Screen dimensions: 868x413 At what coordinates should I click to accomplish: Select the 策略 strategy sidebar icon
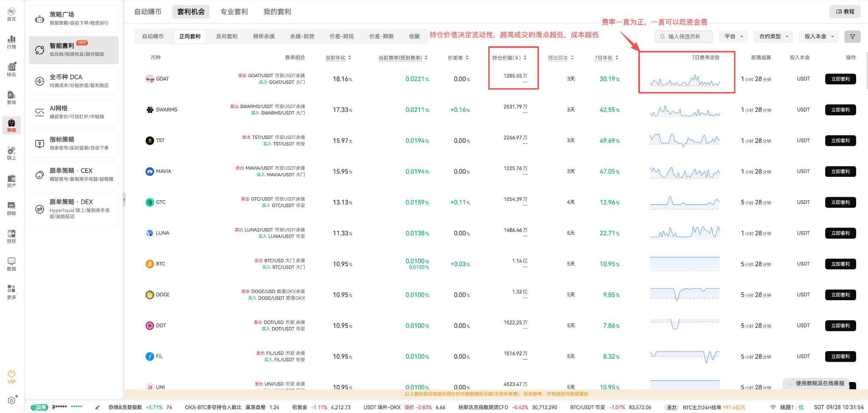tap(11, 126)
